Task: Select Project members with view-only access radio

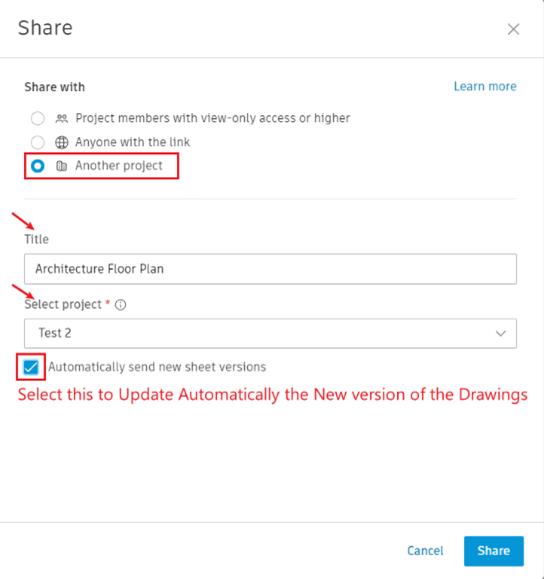Action: click(38, 119)
